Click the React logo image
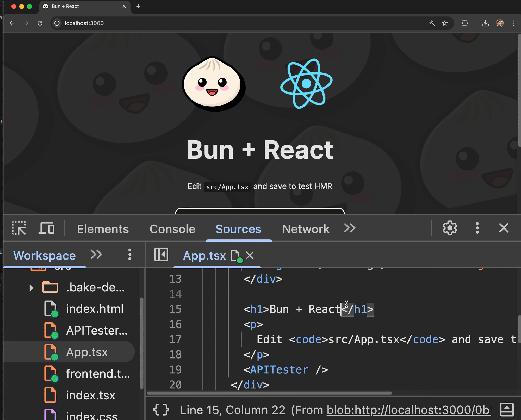The image size is (521, 420). (x=306, y=84)
